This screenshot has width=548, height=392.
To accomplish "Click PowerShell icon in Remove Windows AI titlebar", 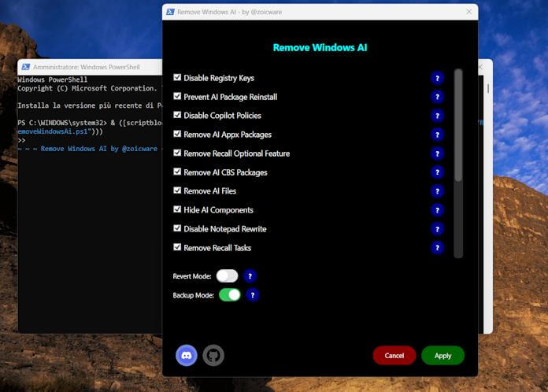I will click(x=170, y=12).
